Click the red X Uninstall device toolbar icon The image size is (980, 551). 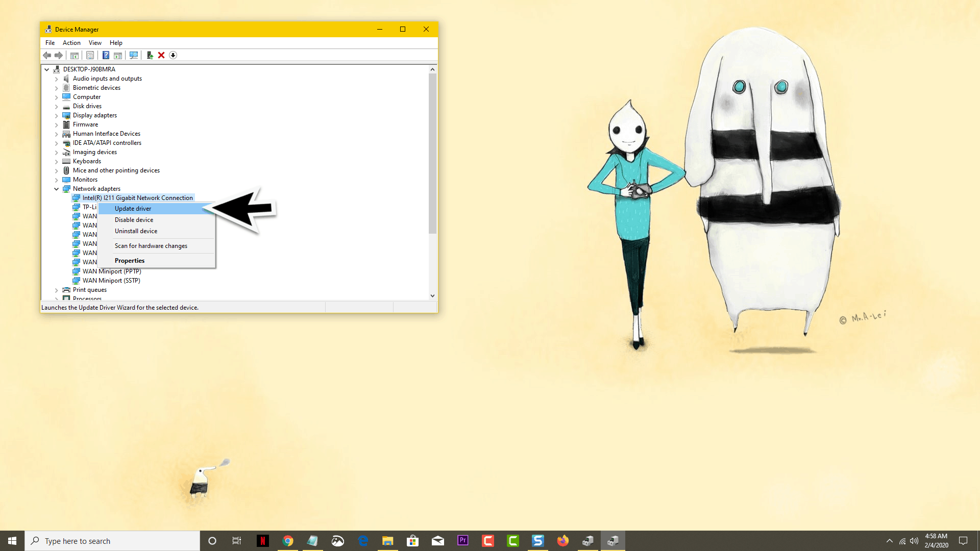click(x=161, y=55)
